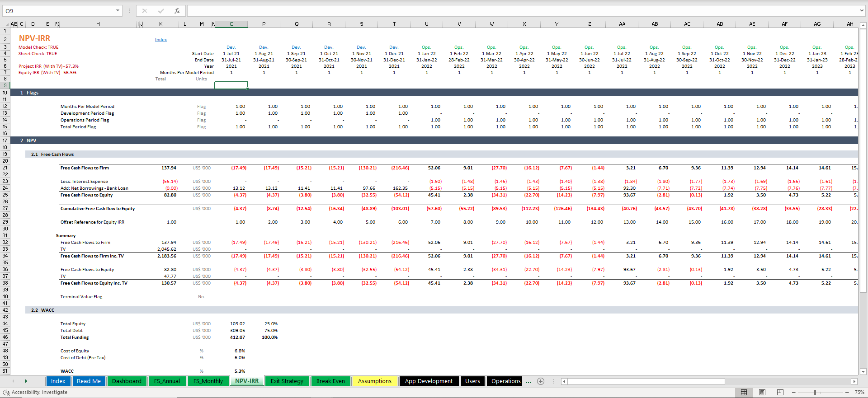Click the vertical scrollbar thumb
This screenshot has height=398, width=868.
point(863,160)
